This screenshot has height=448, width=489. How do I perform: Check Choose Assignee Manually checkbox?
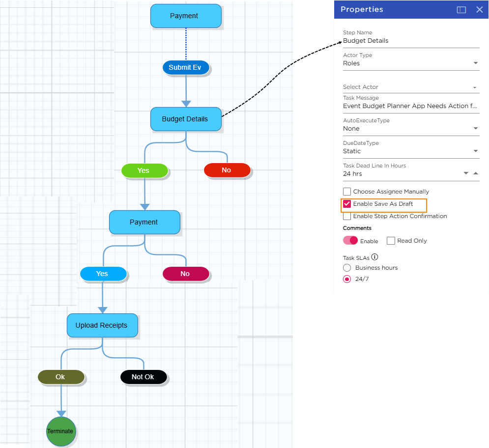click(347, 192)
